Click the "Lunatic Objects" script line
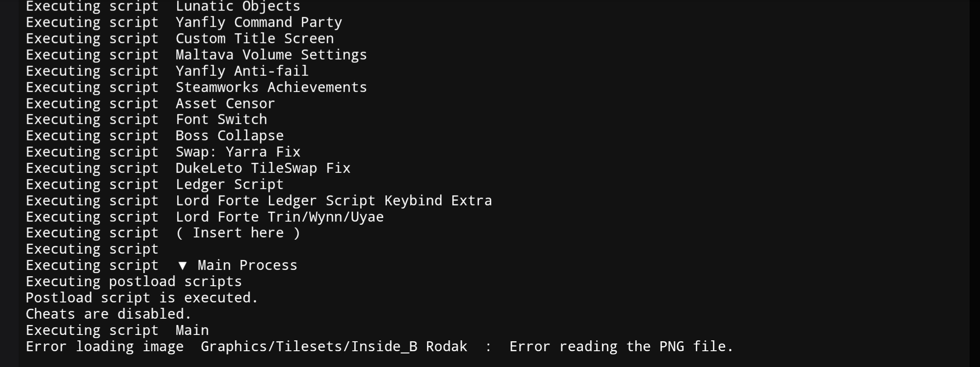Screen dimensions: 980x367 pos(238,7)
